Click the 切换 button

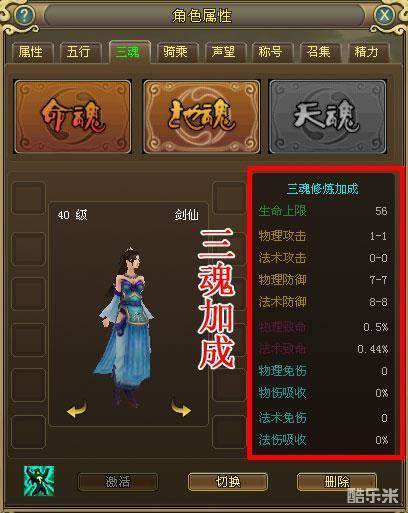pyautogui.click(x=228, y=482)
